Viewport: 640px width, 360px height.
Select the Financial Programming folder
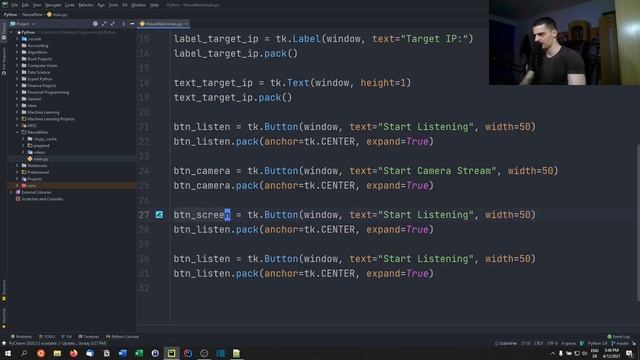45,92
